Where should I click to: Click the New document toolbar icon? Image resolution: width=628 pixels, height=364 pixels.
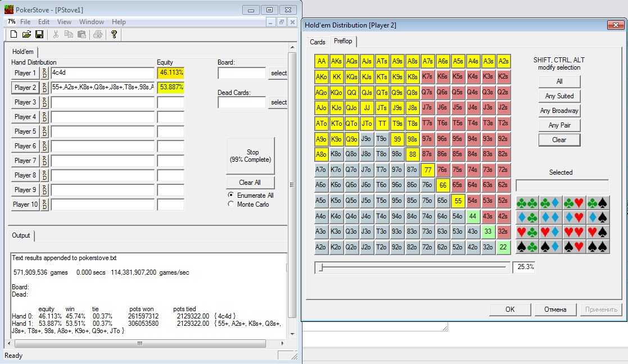pyautogui.click(x=13, y=35)
